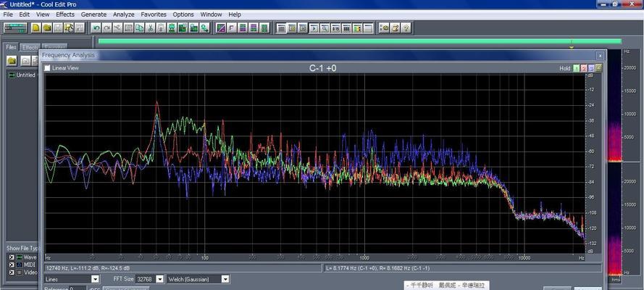
Task: Click the 12740 Hz cursor readout text
Action: point(88,268)
